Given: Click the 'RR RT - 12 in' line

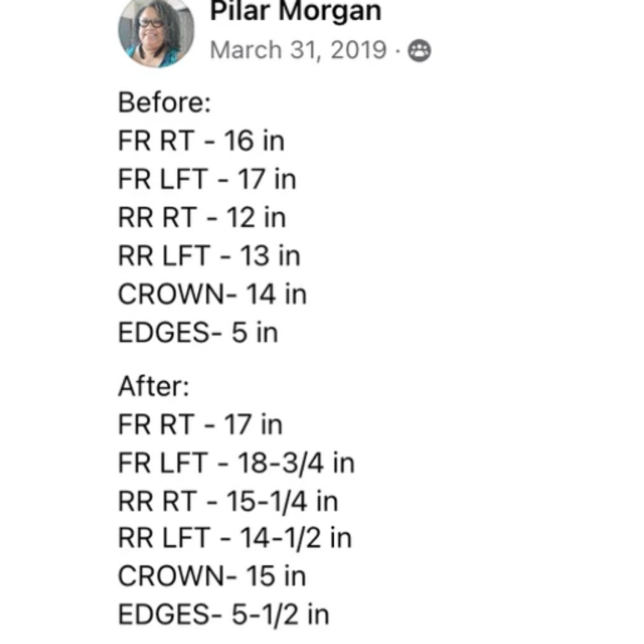Looking at the screenshot, I should 202,217.
